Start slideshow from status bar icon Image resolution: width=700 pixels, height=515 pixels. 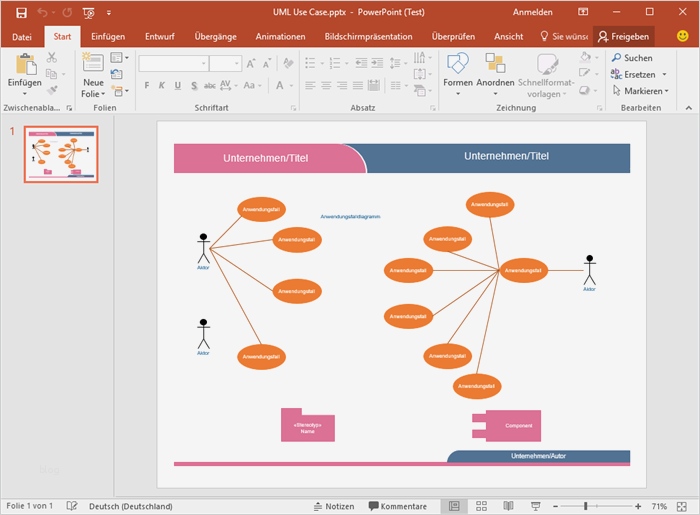coord(538,507)
